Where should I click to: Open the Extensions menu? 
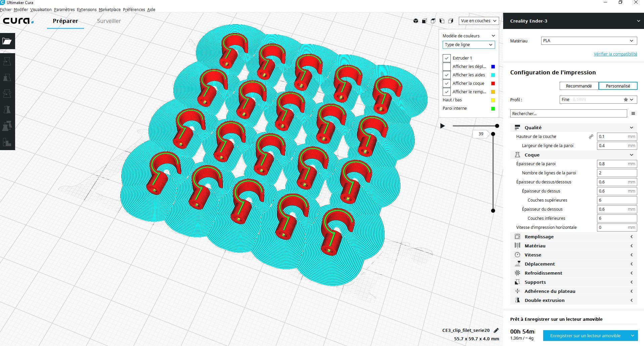pyautogui.click(x=87, y=10)
